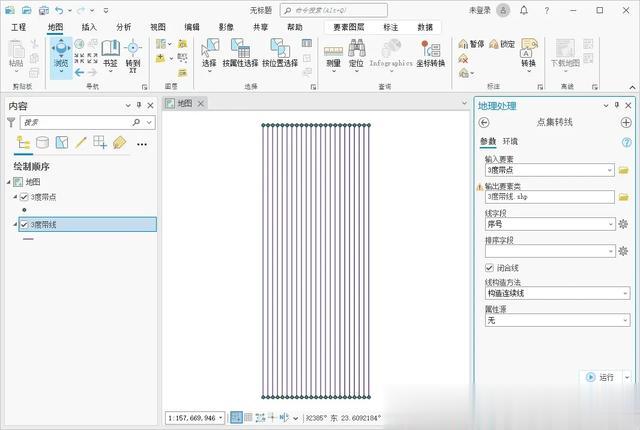This screenshot has width=640, height=430.
Task: Switch to list by editing pencil view
Action: [81, 142]
